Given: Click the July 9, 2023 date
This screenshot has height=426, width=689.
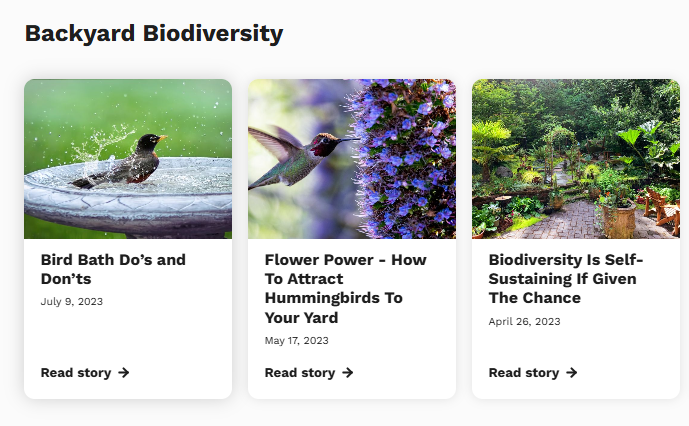Looking at the screenshot, I should coord(72,301).
